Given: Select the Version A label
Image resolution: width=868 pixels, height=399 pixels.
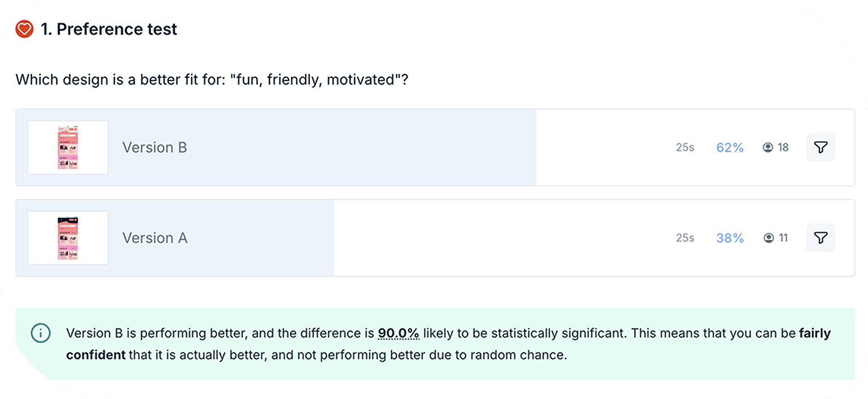Looking at the screenshot, I should pyautogui.click(x=155, y=238).
